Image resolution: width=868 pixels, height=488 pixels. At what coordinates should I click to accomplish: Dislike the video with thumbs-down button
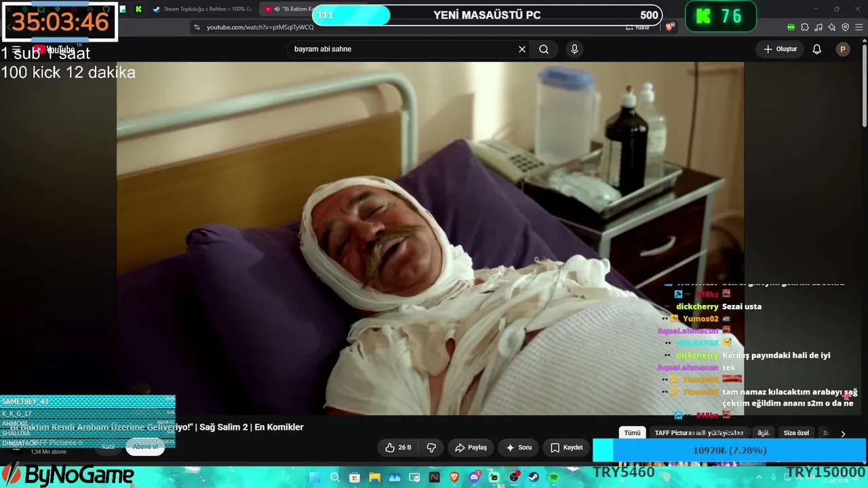[x=431, y=447]
